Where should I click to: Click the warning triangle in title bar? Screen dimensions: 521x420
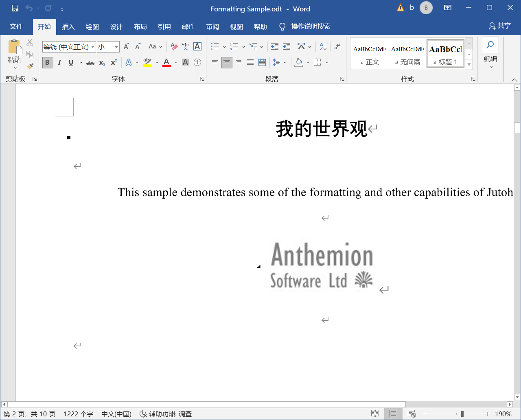coord(401,8)
